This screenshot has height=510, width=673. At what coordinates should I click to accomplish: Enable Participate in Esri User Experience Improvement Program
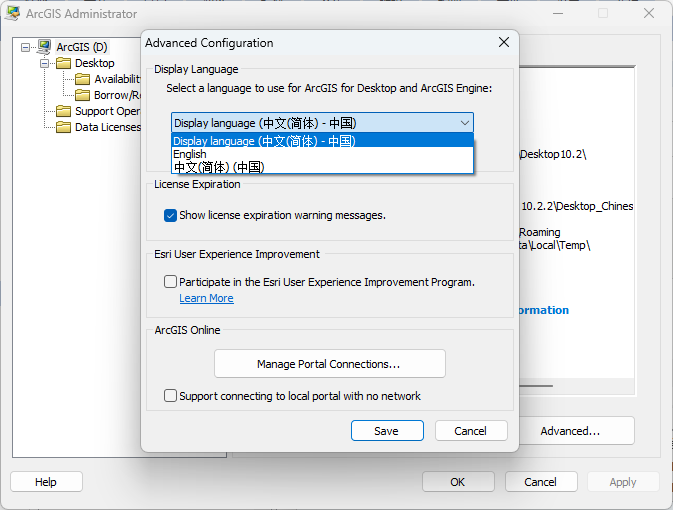[170, 282]
